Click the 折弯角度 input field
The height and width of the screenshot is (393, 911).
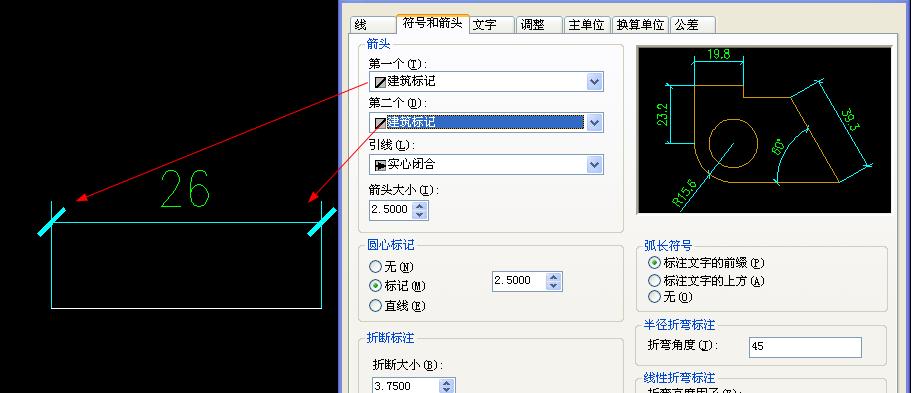[805, 347]
